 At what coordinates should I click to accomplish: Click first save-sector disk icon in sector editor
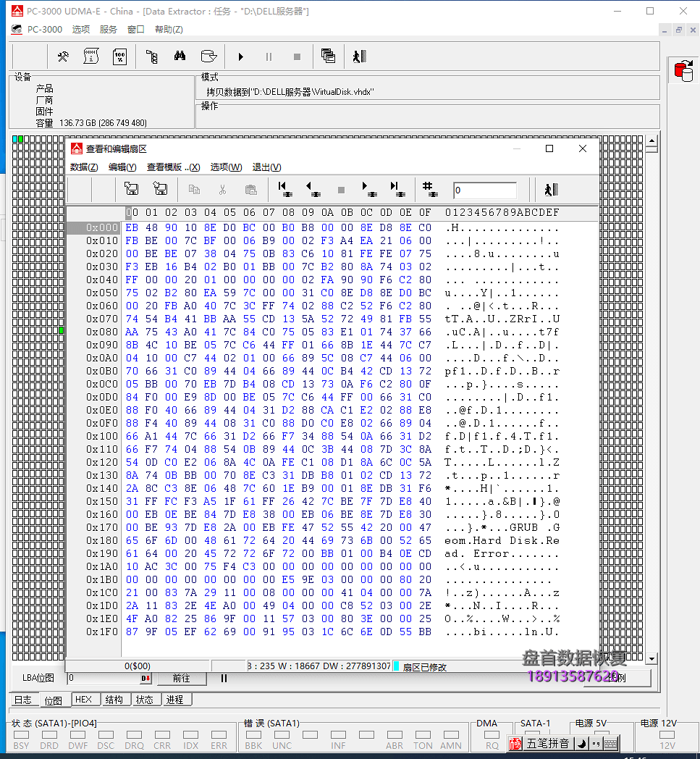pyautogui.click(x=132, y=189)
